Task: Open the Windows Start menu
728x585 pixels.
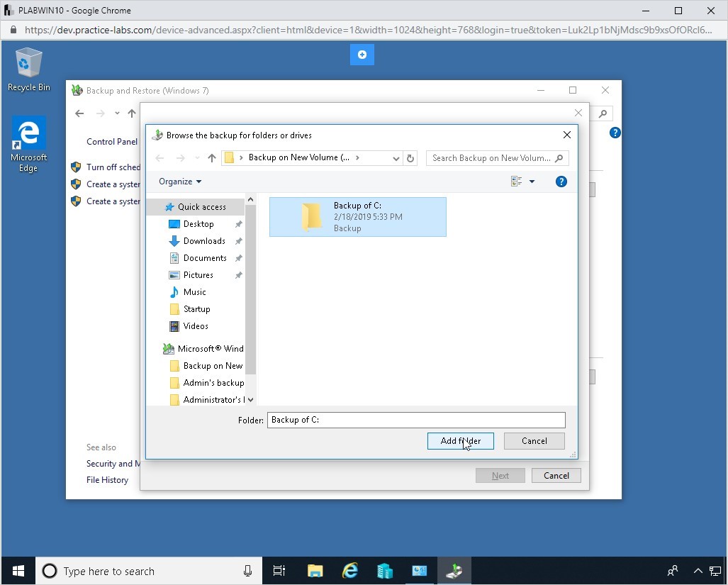Action: [x=18, y=571]
